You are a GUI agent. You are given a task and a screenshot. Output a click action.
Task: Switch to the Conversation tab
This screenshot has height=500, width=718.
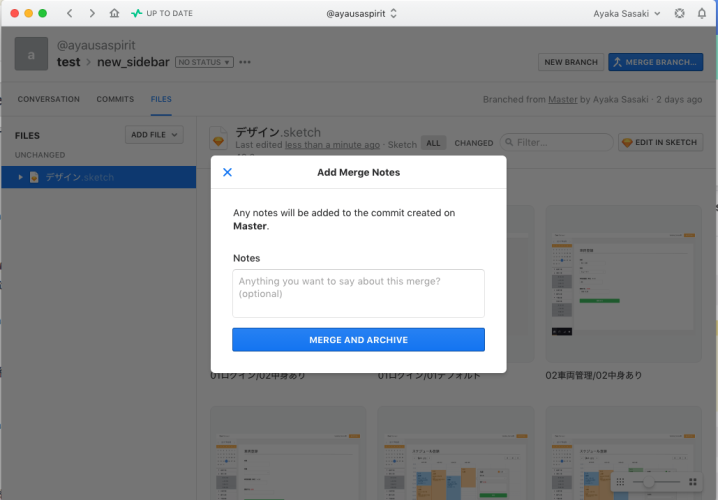[x=49, y=99]
